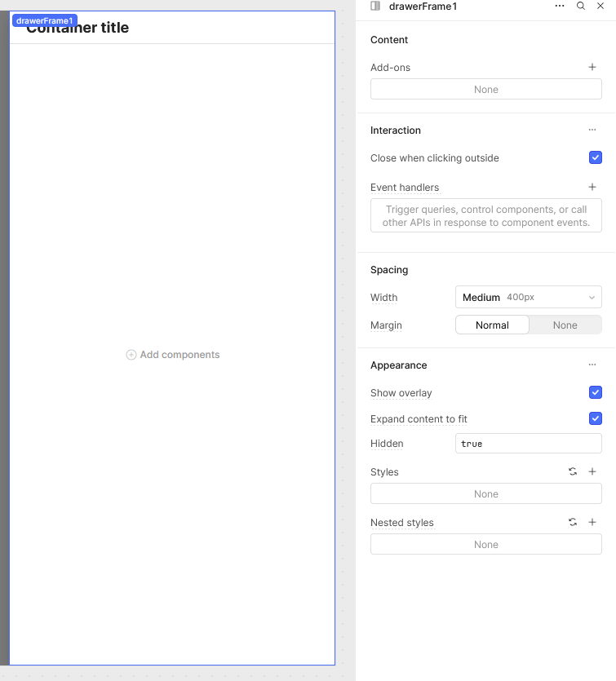Click the Width property label
The image size is (616, 681).
tap(383, 298)
